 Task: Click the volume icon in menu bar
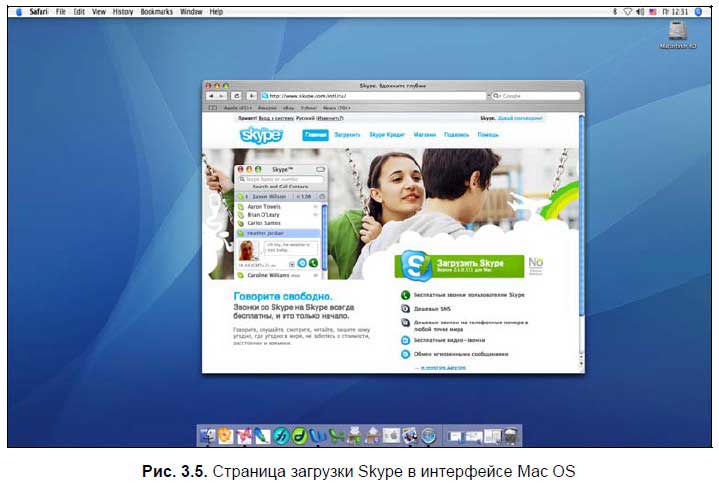639,11
